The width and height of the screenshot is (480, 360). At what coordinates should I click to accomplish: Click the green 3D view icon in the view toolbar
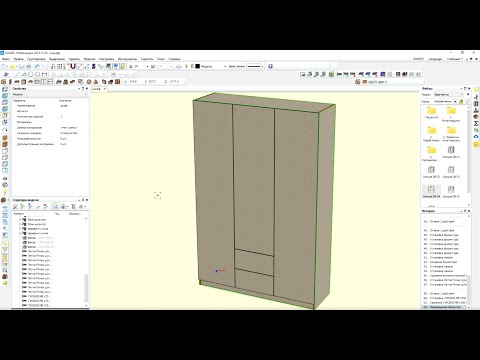coord(331,74)
